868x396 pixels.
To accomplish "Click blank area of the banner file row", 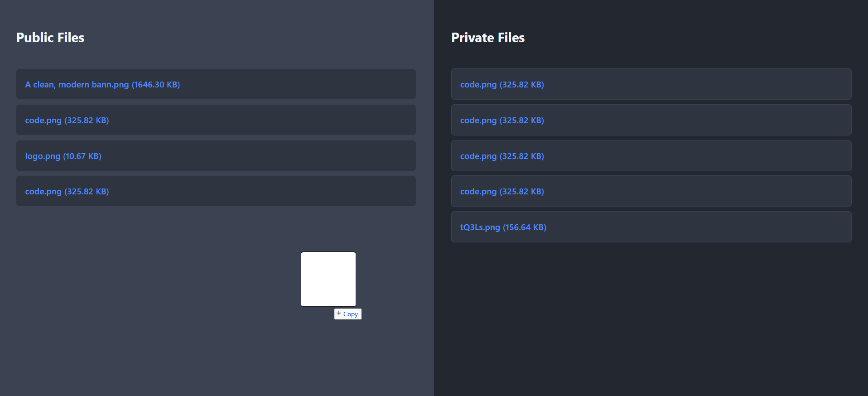I will [x=294, y=84].
